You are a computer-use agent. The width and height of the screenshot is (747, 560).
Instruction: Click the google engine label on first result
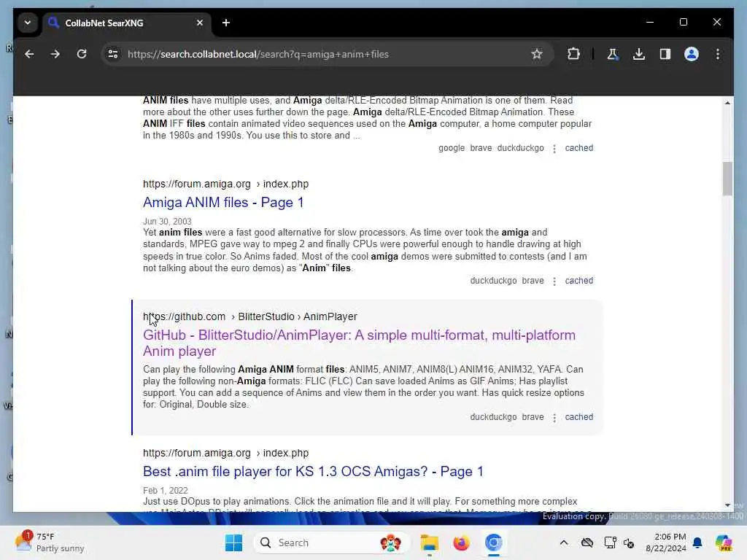tap(451, 148)
